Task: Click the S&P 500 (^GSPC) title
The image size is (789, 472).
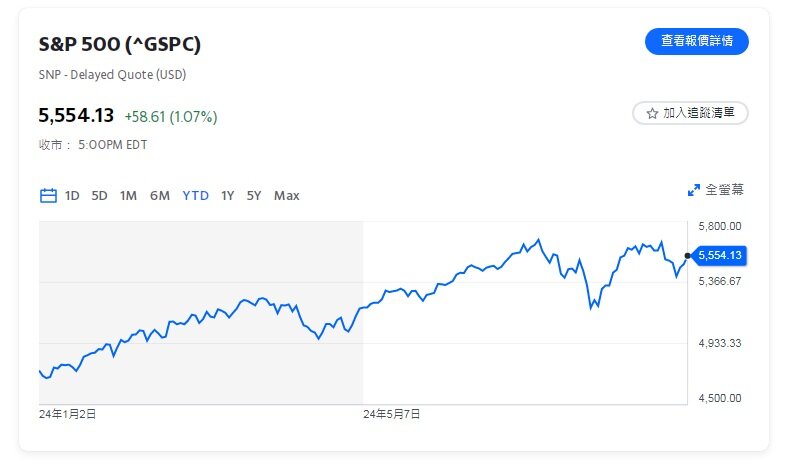Action: coord(120,45)
